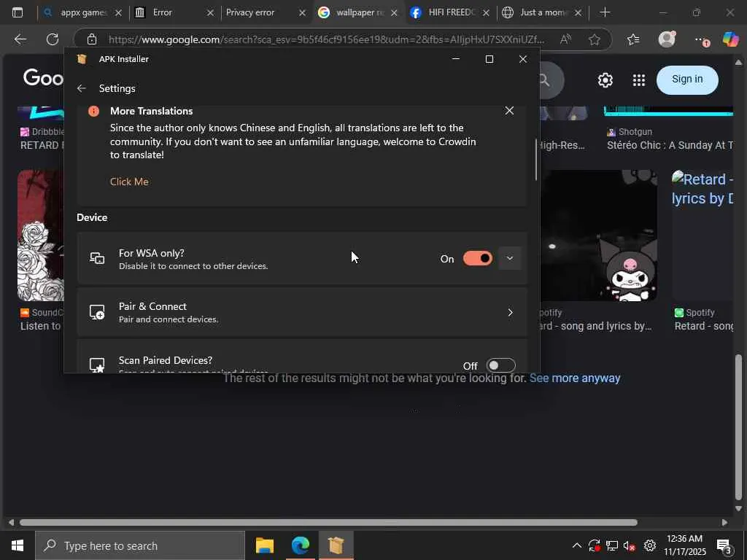Image resolution: width=747 pixels, height=560 pixels.
Task: Show hidden system tray icons
Action: point(576,545)
